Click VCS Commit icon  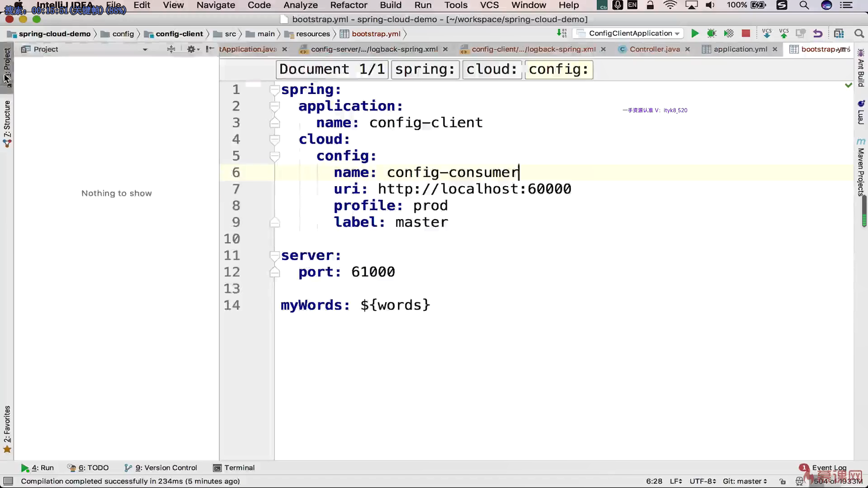(x=784, y=33)
